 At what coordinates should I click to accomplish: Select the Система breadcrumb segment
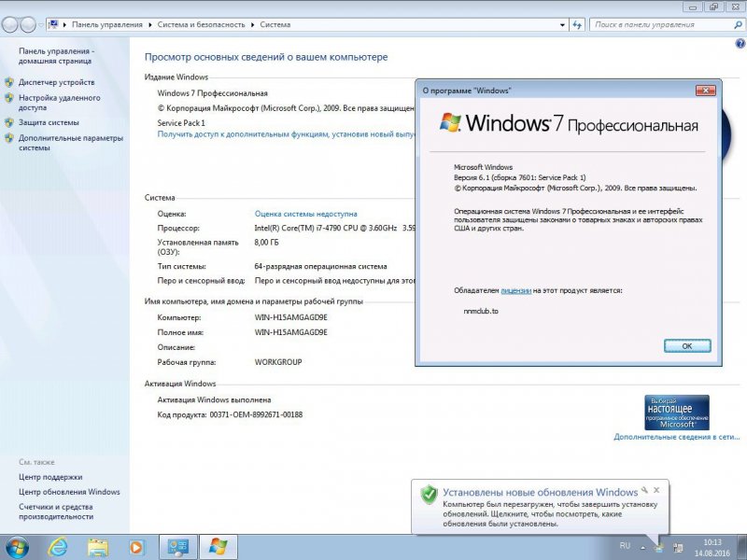tap(275, 25)
